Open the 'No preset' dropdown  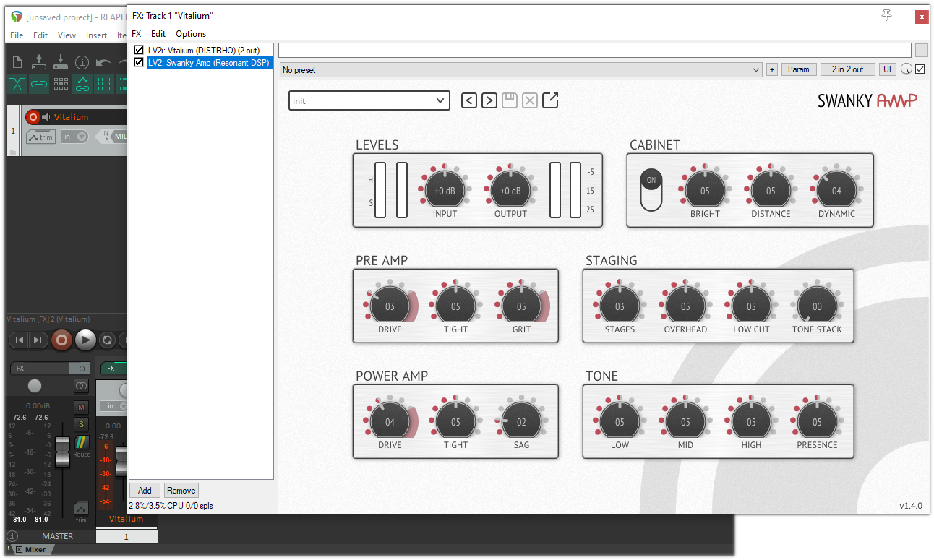pyautogui.click(x=520, y=69)
